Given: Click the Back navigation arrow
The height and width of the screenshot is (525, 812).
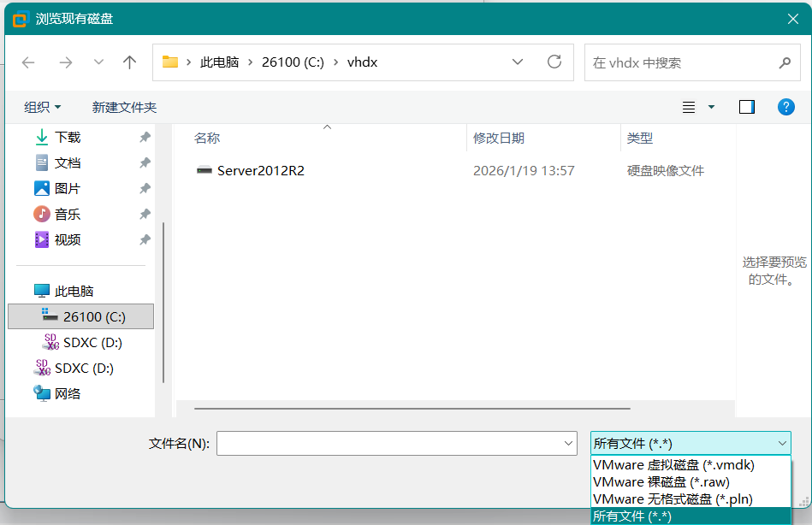Looking at the screenshot, I should point(28,62).
